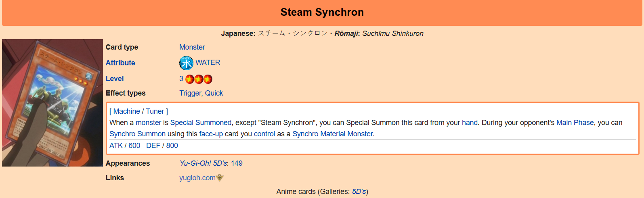Follow the Synchro Material Monster link

pyautogui.click(x=333, y=134)
